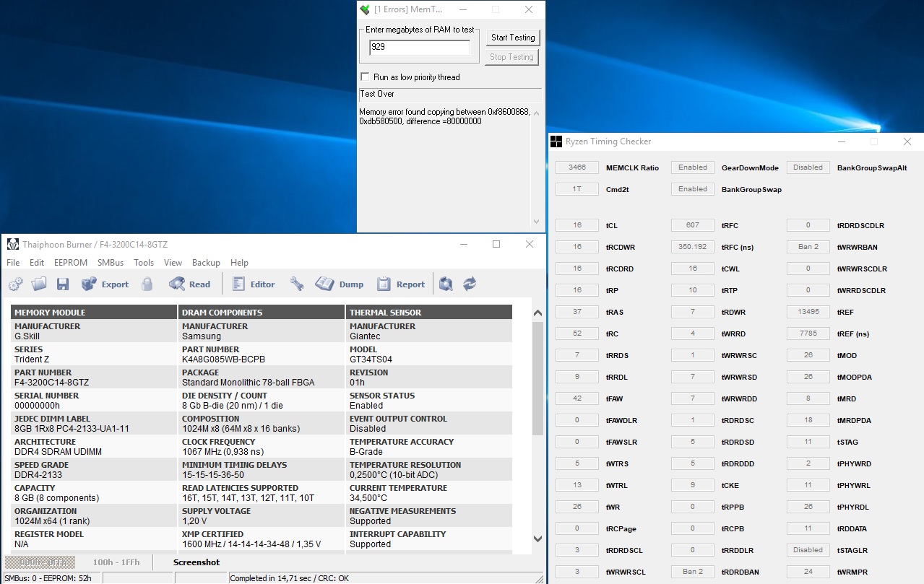Open the Editor from the toolbar

point(254,284)
